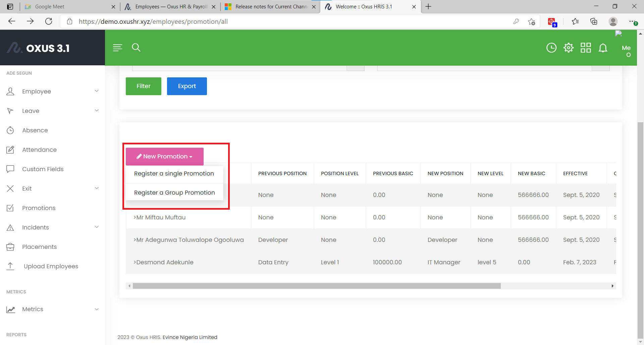Click the 100000.00 previous basic cell

(387, 262)
